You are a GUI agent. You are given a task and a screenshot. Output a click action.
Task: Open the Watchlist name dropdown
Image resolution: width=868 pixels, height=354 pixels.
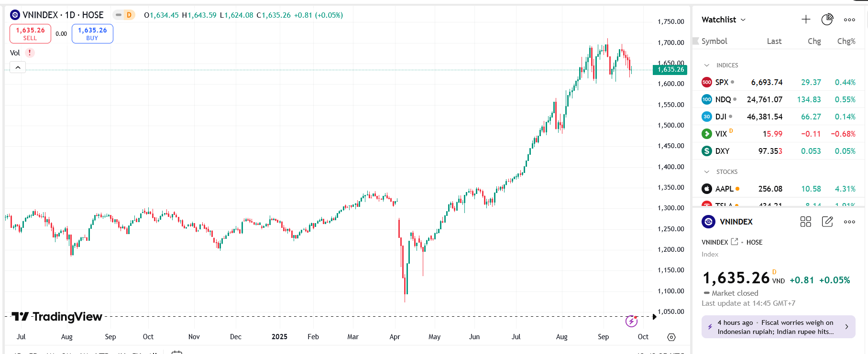724,20
